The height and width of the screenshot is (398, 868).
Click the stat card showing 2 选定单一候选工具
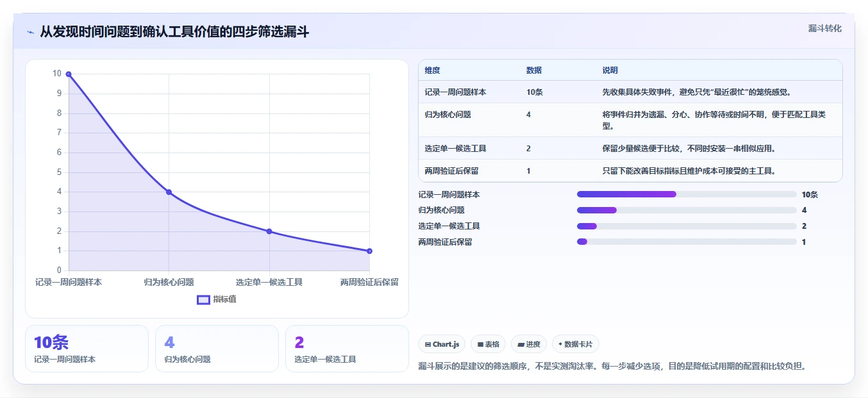click(347, 349)
